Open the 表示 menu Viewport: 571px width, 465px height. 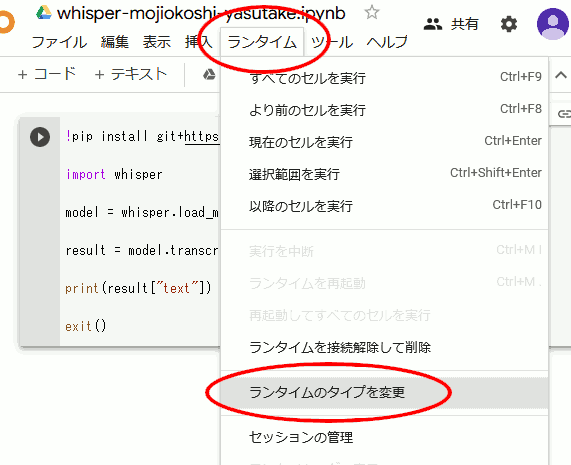[x=157, y=42]
